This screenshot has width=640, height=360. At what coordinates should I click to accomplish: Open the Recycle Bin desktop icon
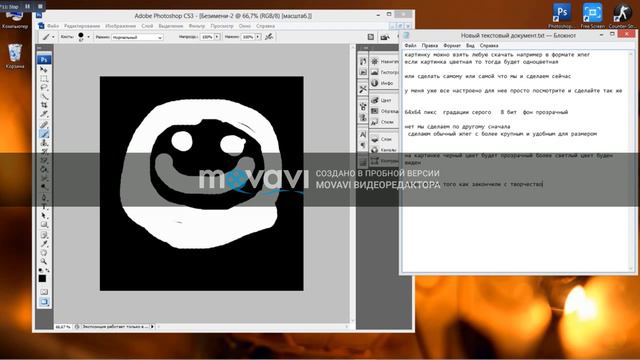pyautogui.click(x=15, y=56)
